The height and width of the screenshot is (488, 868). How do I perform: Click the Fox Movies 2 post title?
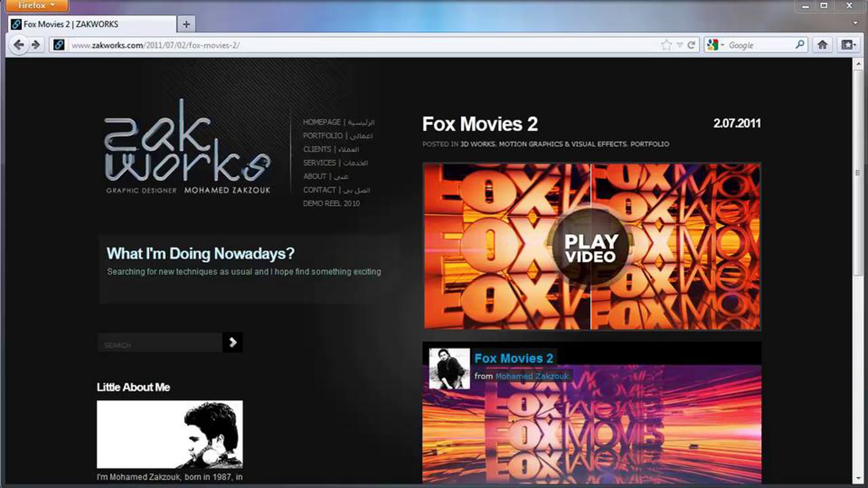click(x=480, y=124)
